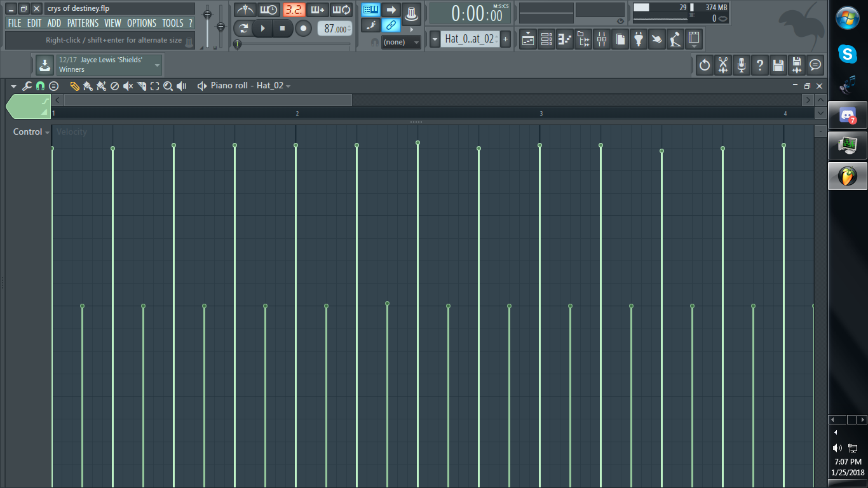Open the ADD menu
This screenshot has height=488, width=868.
(x=55, y=23)
